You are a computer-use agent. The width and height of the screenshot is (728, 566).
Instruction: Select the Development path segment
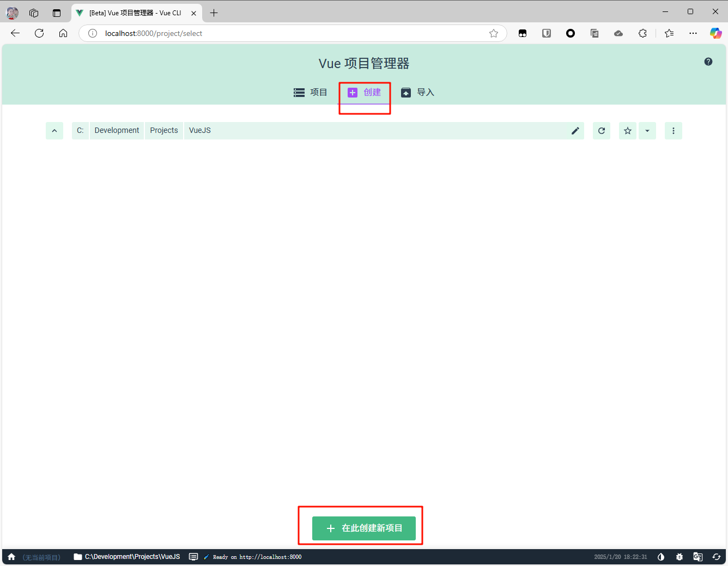[x=117, y=131]
